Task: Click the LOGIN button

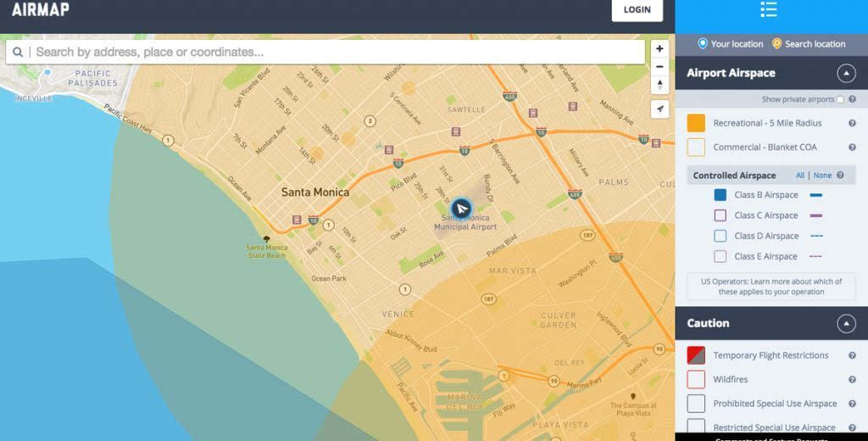Action: click(x=637, y=10)
